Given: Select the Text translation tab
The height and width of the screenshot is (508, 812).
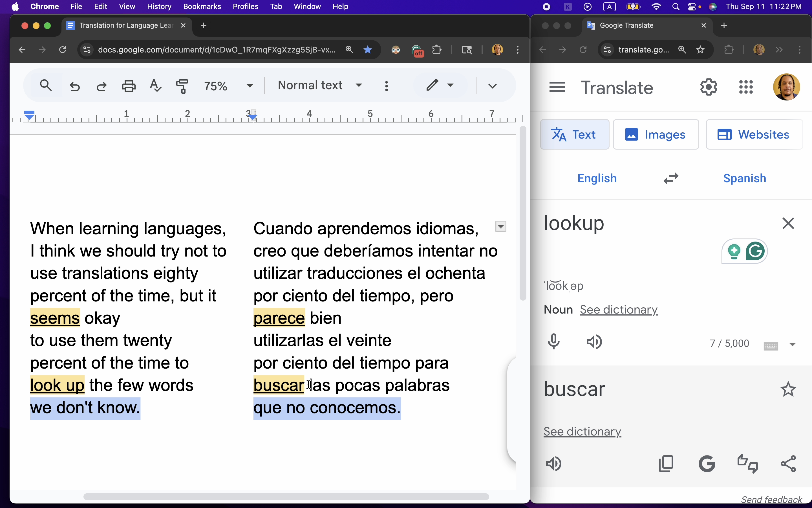Looking at the screenshot, I should tap(574, 134).
